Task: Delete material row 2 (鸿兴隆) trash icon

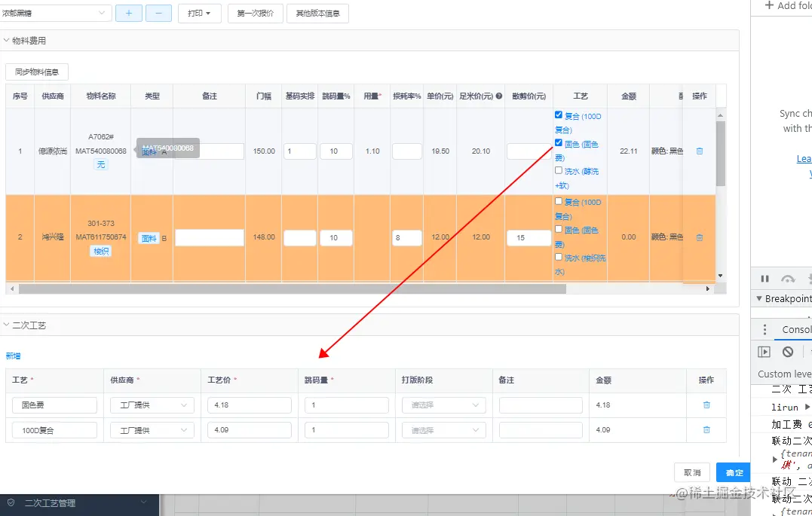Action: [699, 237]
